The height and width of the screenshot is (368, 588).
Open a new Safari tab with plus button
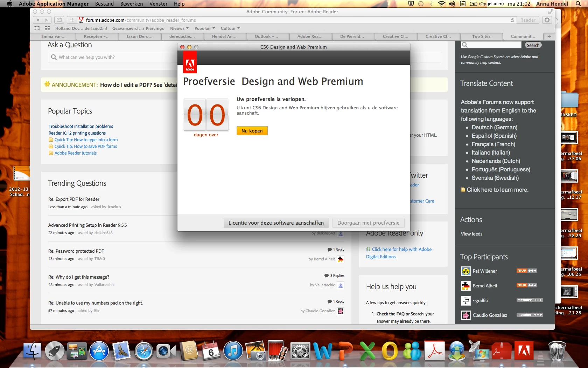(549, 36)
